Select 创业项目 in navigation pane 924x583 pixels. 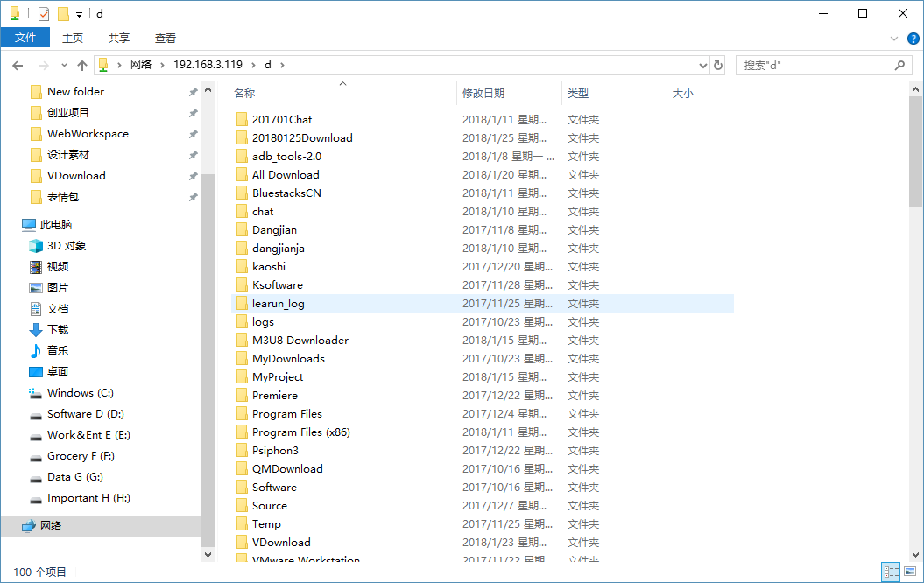(68, 112)
